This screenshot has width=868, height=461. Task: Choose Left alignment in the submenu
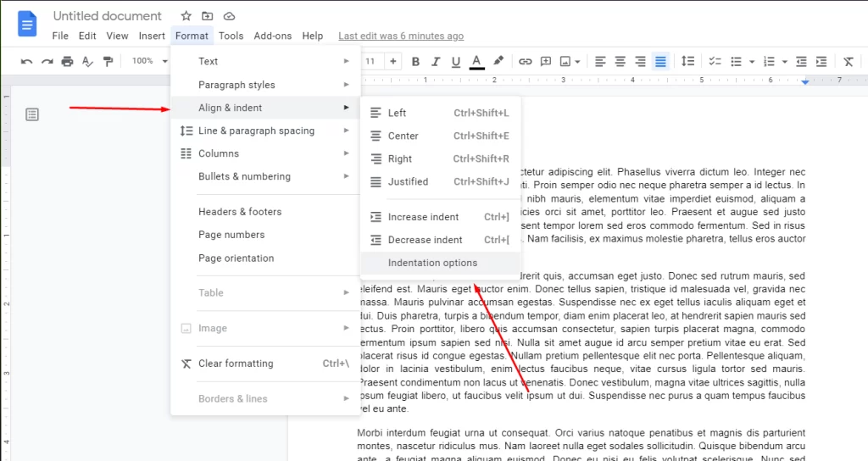[441, 113]
